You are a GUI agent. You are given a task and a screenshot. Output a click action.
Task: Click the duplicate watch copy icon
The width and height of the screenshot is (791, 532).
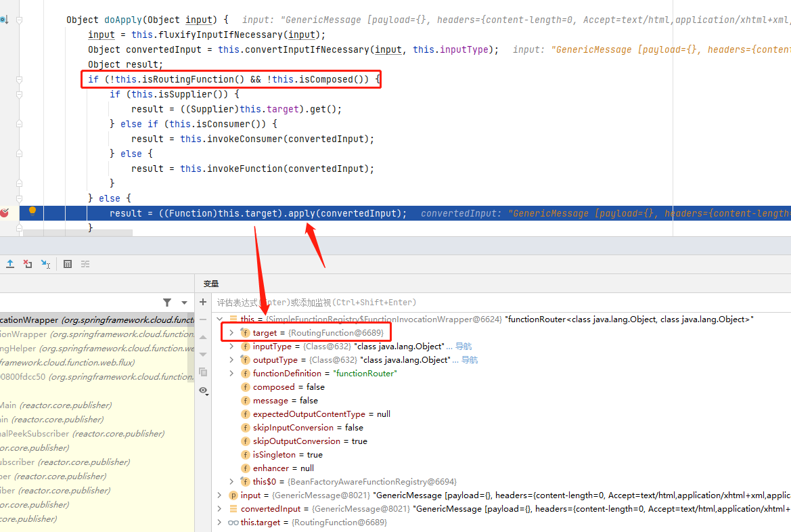tap(203, 372)
